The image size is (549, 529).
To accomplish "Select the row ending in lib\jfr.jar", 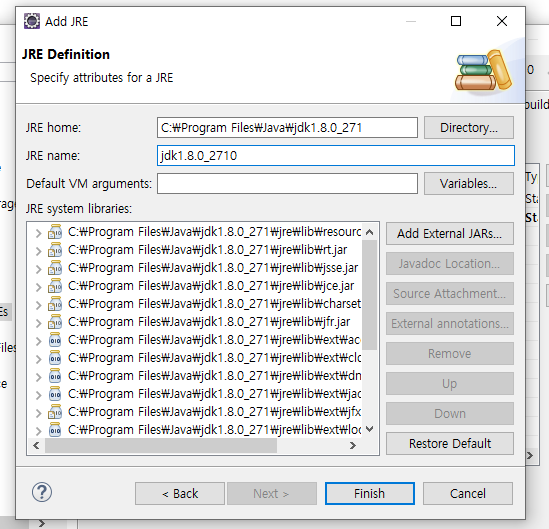I will tap(209, 322).
